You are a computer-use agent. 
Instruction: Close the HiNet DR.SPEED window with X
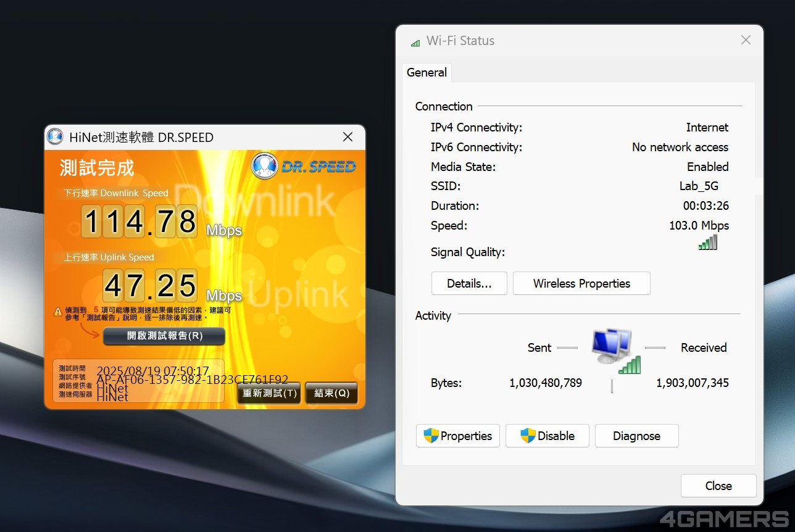pos(348,137)
